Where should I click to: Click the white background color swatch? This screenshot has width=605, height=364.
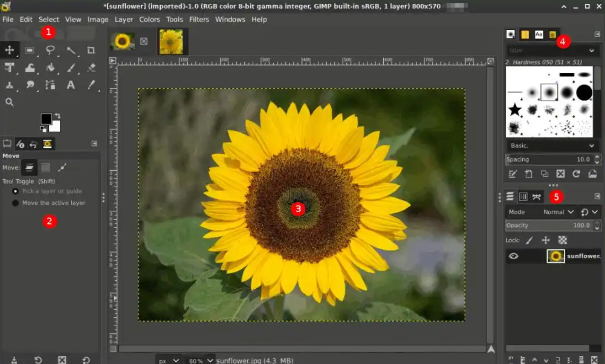pos(55,127)
